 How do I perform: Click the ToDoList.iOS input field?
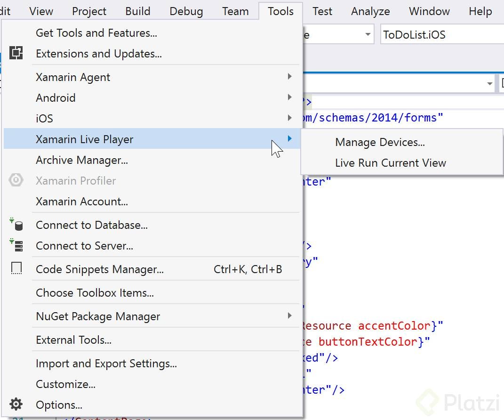point(424,34)
